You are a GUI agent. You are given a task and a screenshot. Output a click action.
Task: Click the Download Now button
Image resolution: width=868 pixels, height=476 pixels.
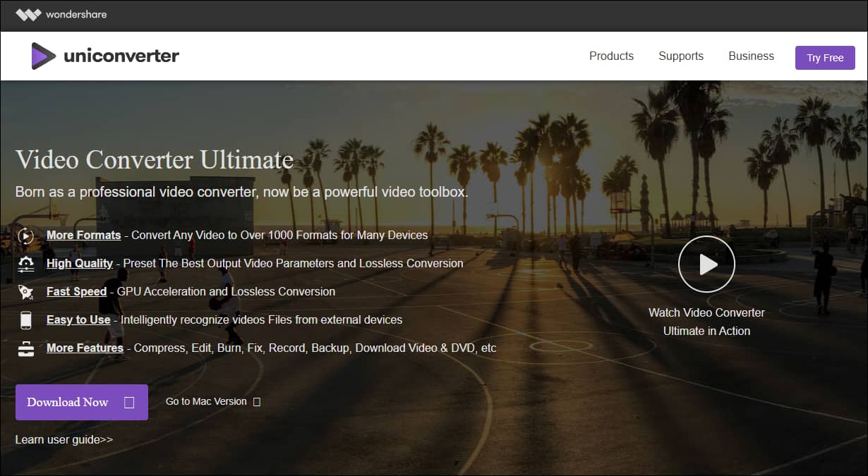pyautogui.click(x=67, y=402)
